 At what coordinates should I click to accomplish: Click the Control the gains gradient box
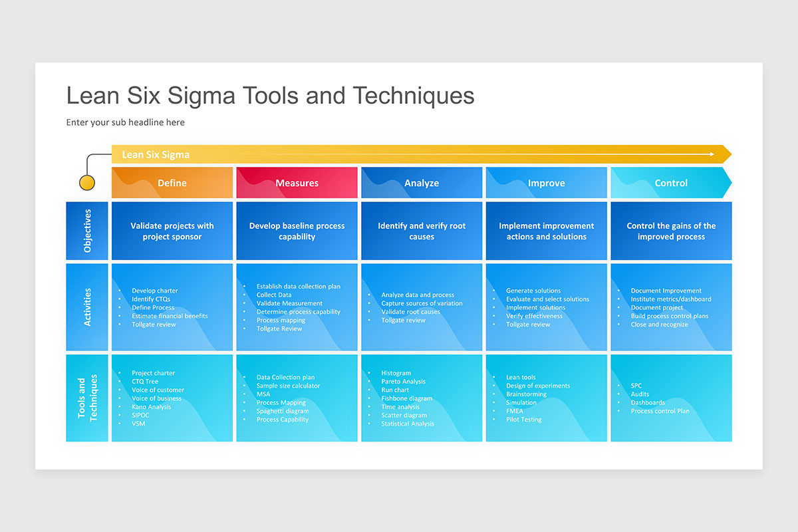click(670, 230)
